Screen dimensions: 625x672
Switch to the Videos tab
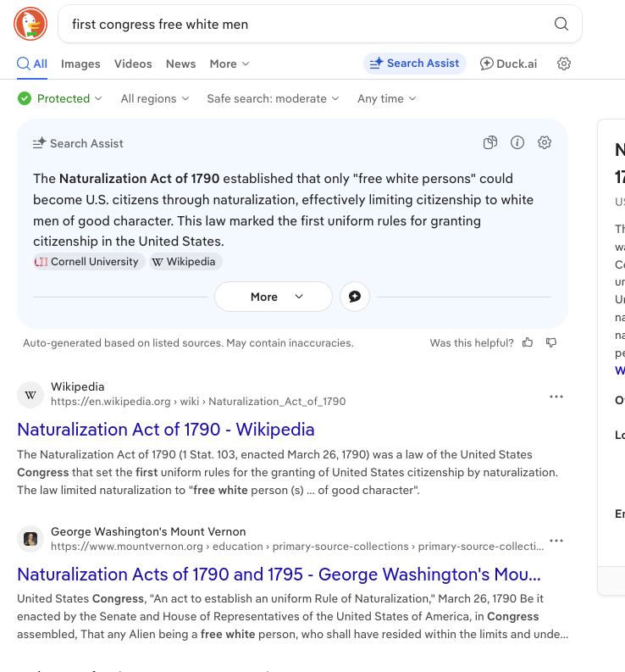(x=133, y=64)
